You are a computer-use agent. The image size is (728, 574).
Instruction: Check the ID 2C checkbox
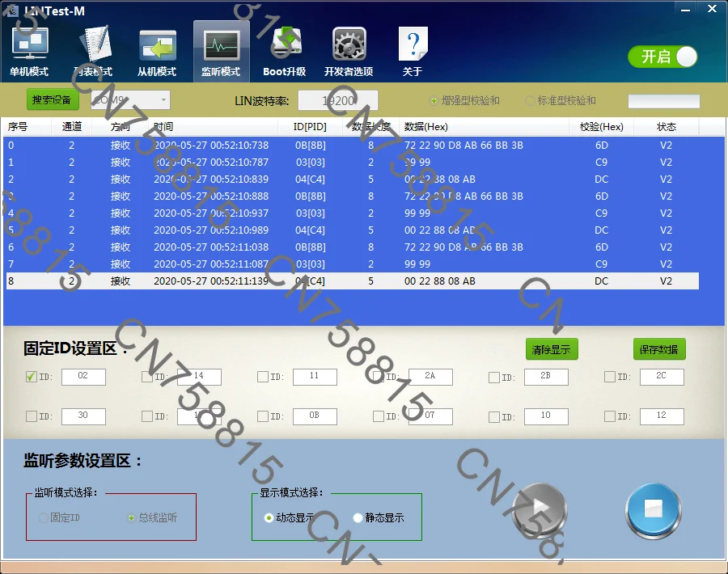(610, 377)
